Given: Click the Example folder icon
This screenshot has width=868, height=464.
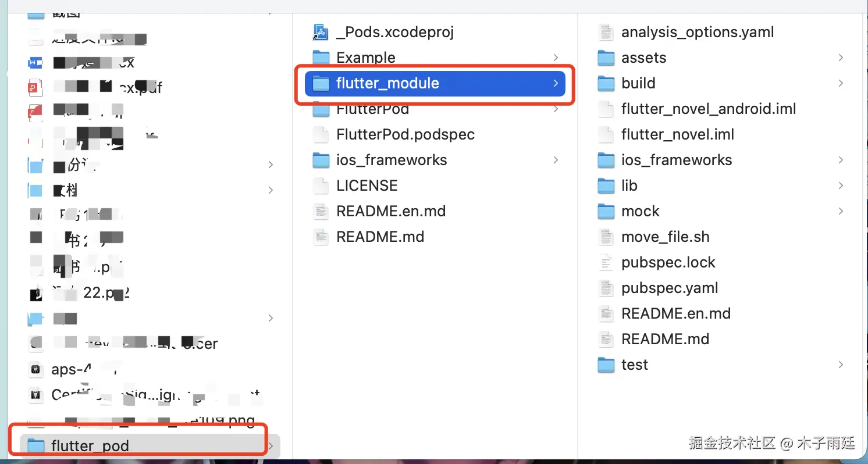Looking at the screenshot, I should [x=321, y=58].
